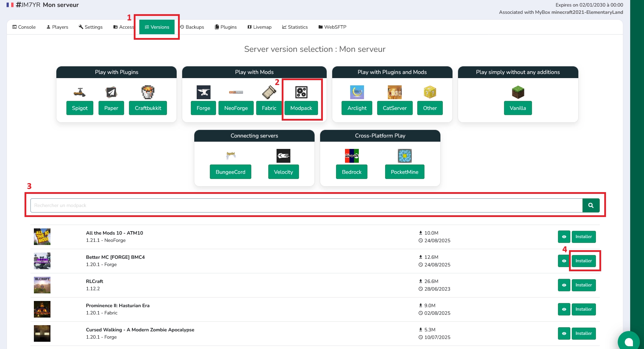644x349 pixels.
Task: Click the All the Mods 10 thumbnail
Action: 42,237
